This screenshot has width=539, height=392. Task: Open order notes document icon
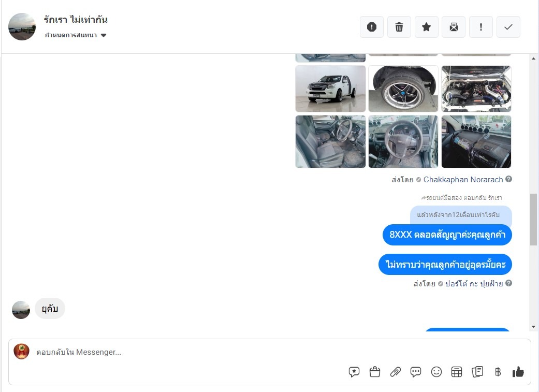coord(477,372)
